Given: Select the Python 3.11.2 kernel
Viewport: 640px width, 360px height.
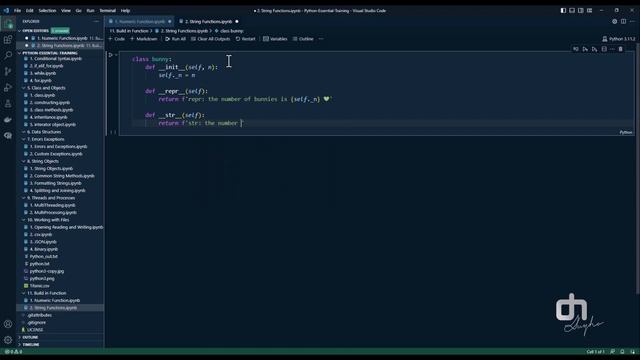Looking at the screenshot, I should click(x=619, y=39).
